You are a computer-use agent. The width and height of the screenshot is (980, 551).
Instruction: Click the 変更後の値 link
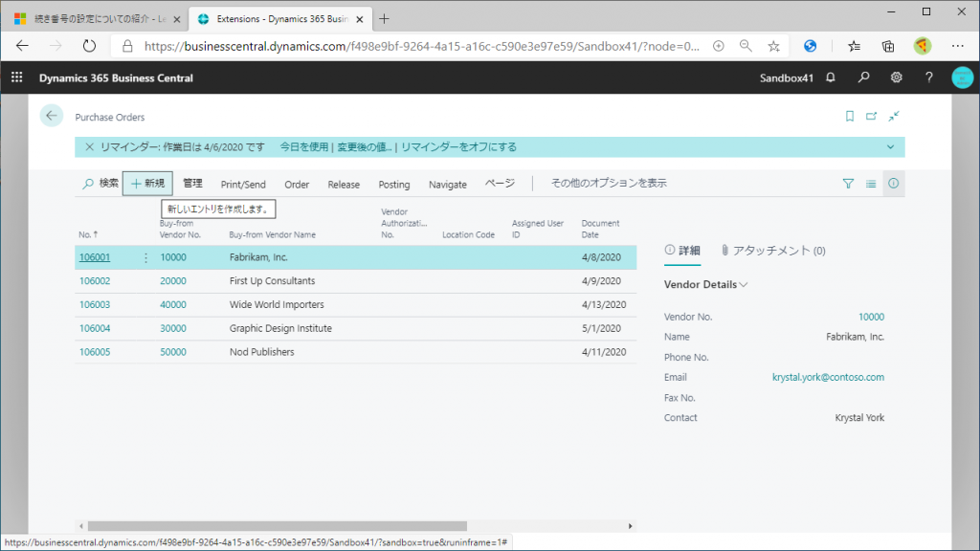365,146
